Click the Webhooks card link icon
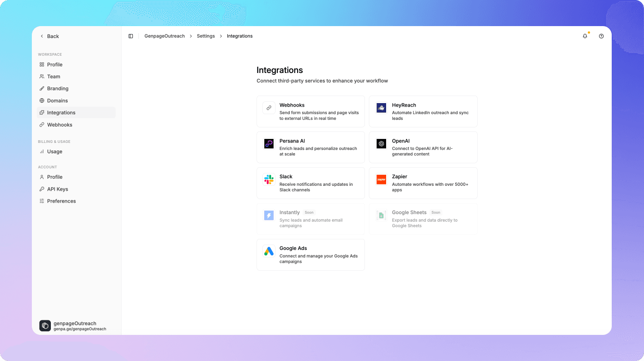Viewport: 644px width, 361px height. [269, 108]
